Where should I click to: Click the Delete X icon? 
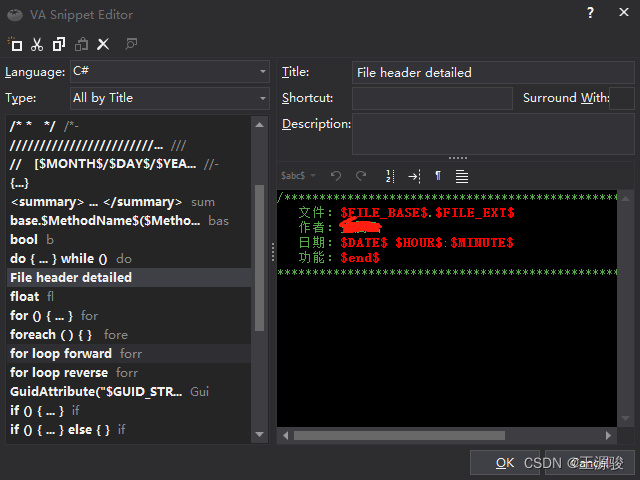(x=102, y=44)
